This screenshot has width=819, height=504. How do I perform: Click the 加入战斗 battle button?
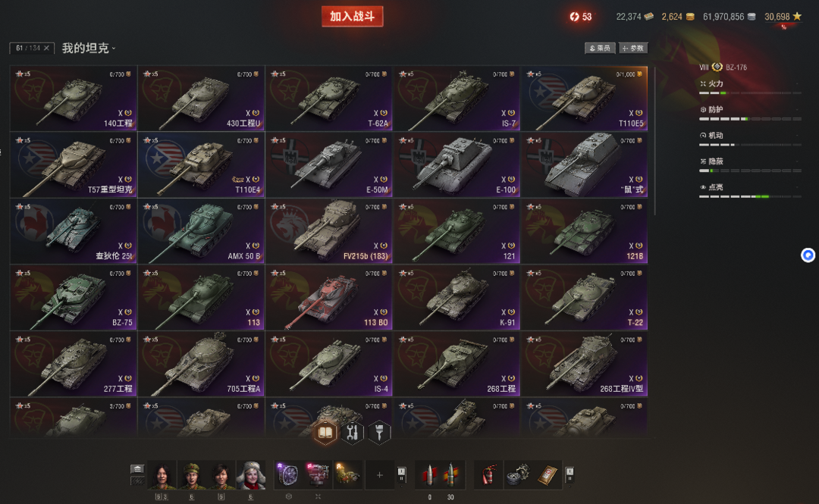353,16
